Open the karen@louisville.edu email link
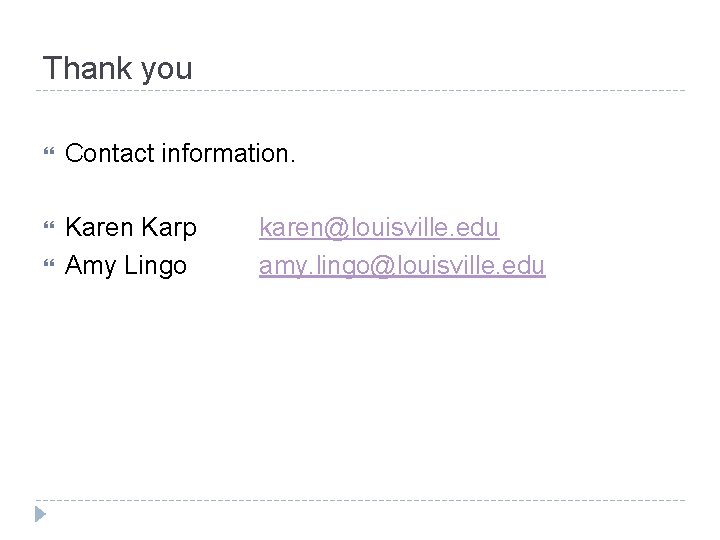This screenshot has height=540, width=720. point(379,228)
